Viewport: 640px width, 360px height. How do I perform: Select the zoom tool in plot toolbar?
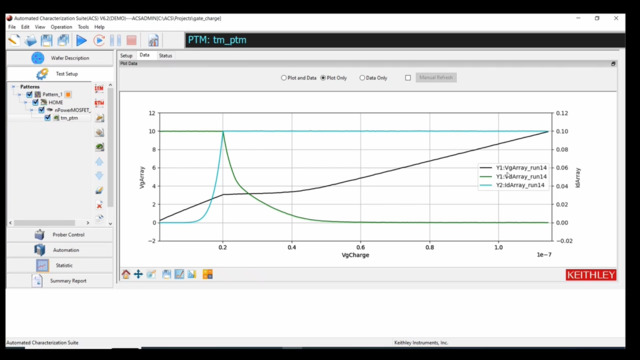click(x=151, y=274)
